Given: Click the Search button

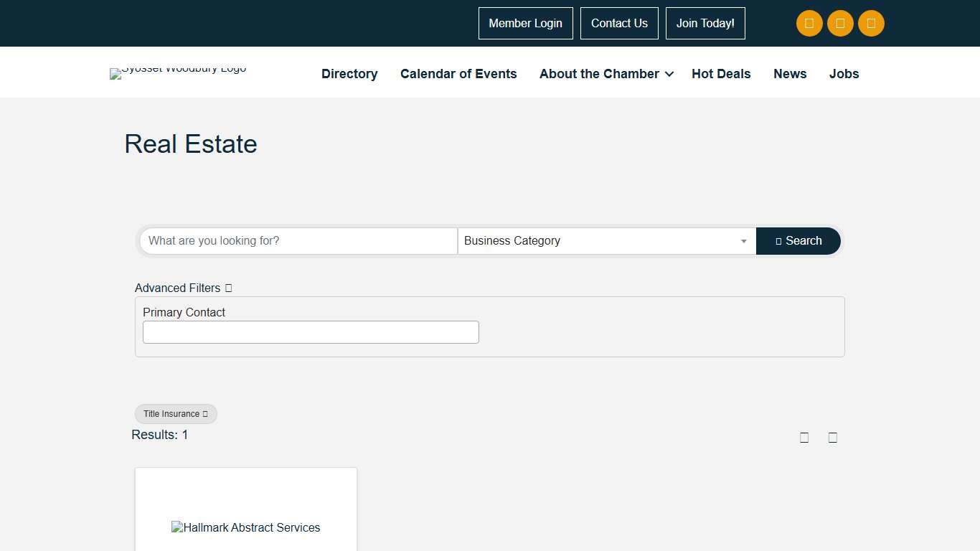Looking at the screenshot, I should [798, 241].
